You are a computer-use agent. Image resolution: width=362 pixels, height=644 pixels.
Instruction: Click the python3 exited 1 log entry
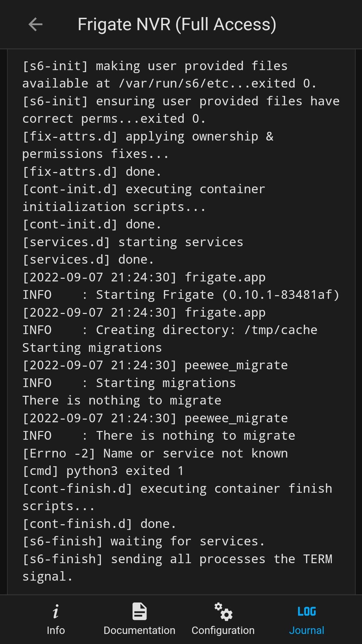(102, 470)
